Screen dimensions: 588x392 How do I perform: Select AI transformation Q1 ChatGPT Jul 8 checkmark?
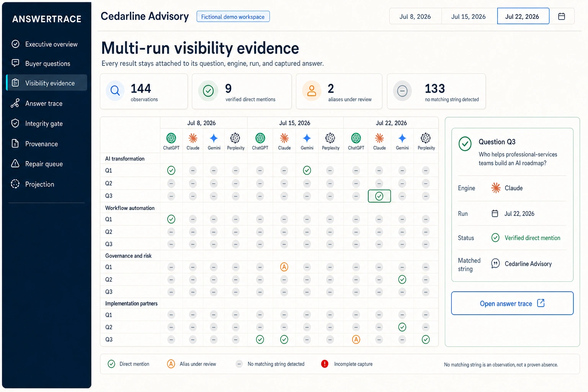[x=171, y=170]
